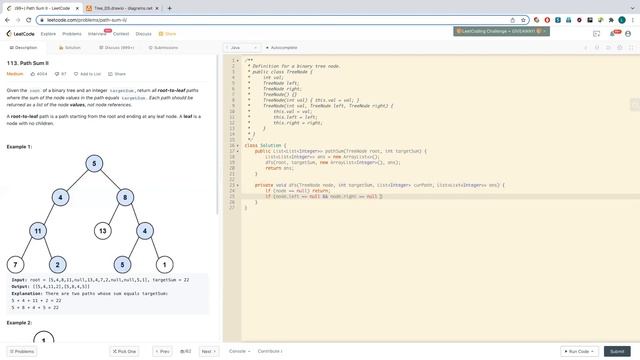
Task: Switch to the Submissions tab
Action: (163, 48)
